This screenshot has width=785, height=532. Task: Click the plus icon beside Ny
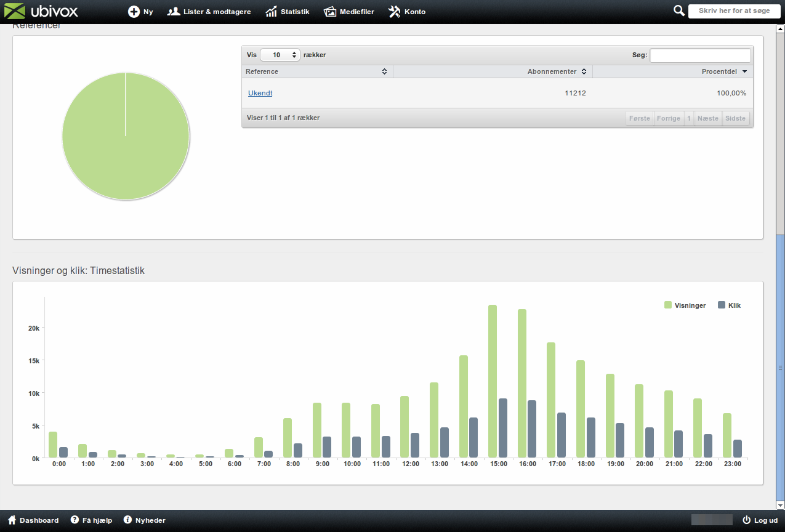(x=134, y=12)
